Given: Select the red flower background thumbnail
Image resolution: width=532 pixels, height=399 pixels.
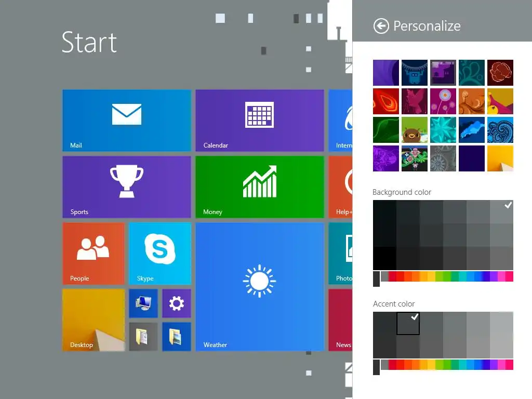Looking at the screenshot, I should (x=500, y=73).
